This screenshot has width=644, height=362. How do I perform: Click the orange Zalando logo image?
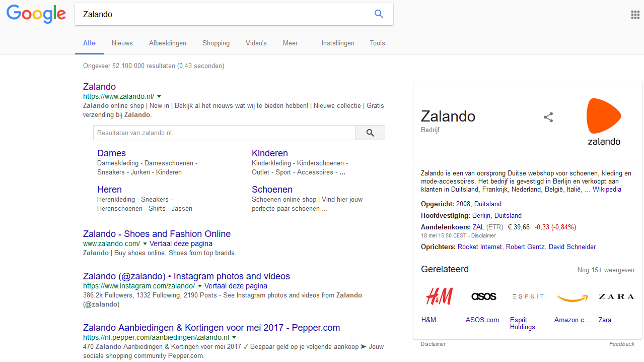[604, 122]
